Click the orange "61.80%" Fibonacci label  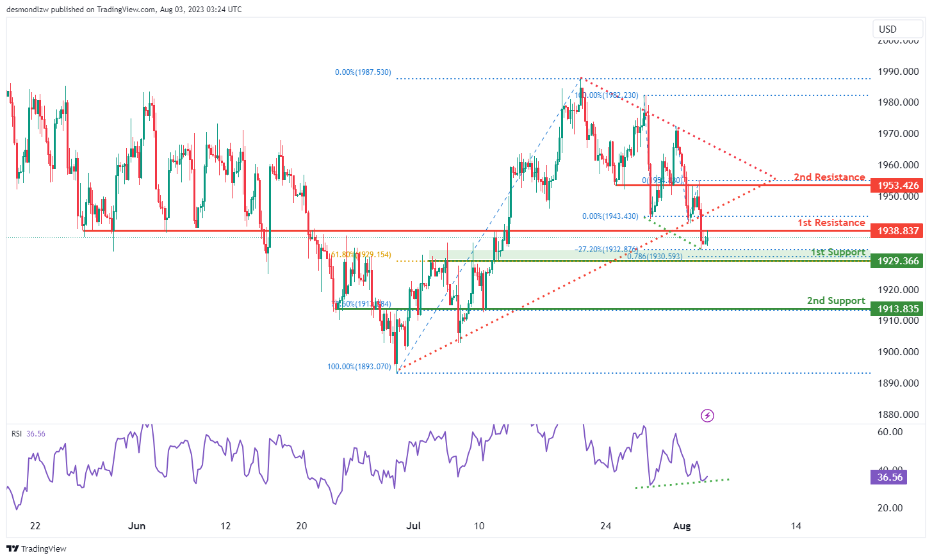coord(361,255)
